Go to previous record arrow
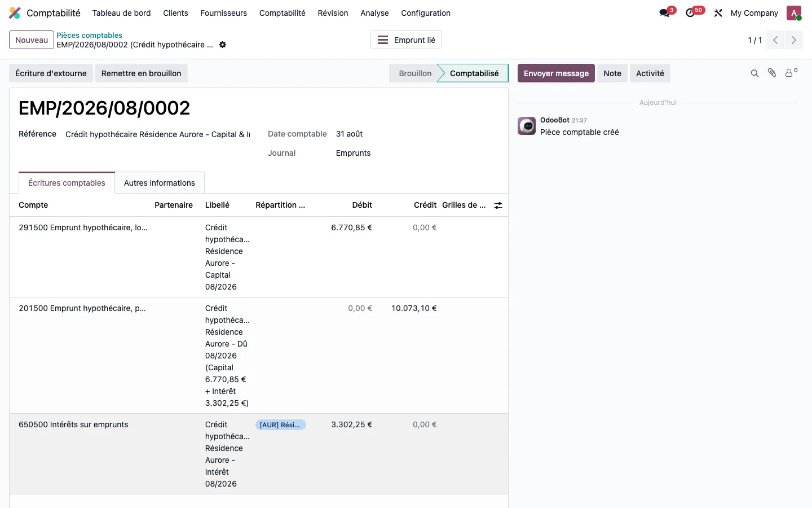 coord(775,40)
